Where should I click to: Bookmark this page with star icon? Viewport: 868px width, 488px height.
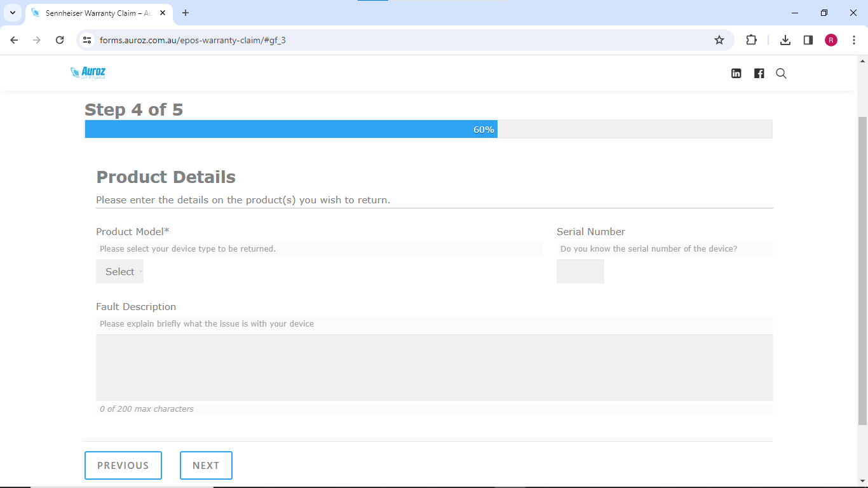coord(719,40)
